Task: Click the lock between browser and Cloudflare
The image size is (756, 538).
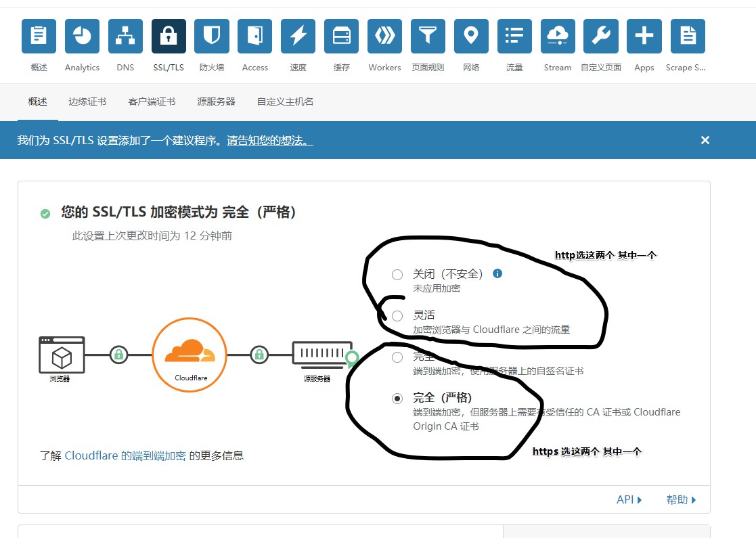Action: [x=118, y=355]
